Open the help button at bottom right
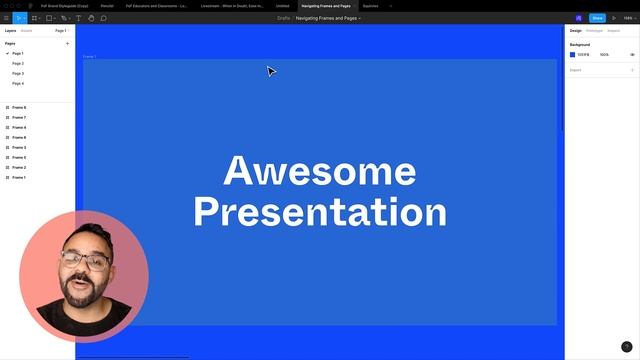 (x=627, y=347)
